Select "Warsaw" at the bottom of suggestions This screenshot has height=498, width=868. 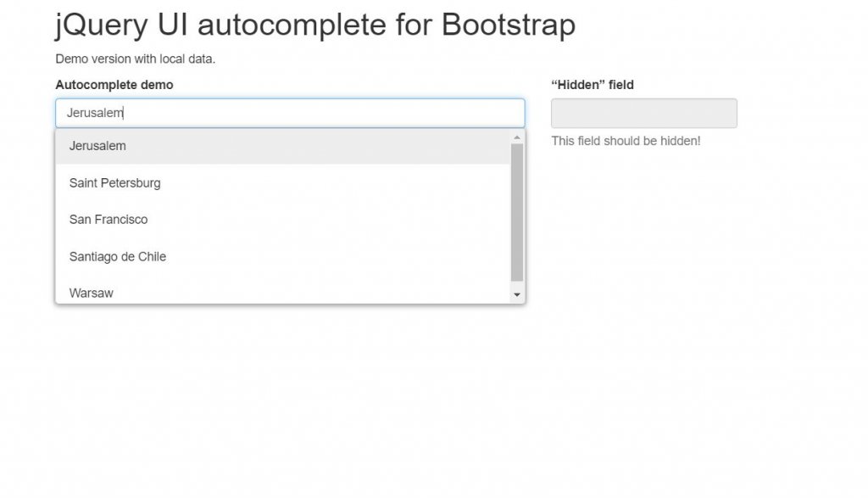pos(92,292)
